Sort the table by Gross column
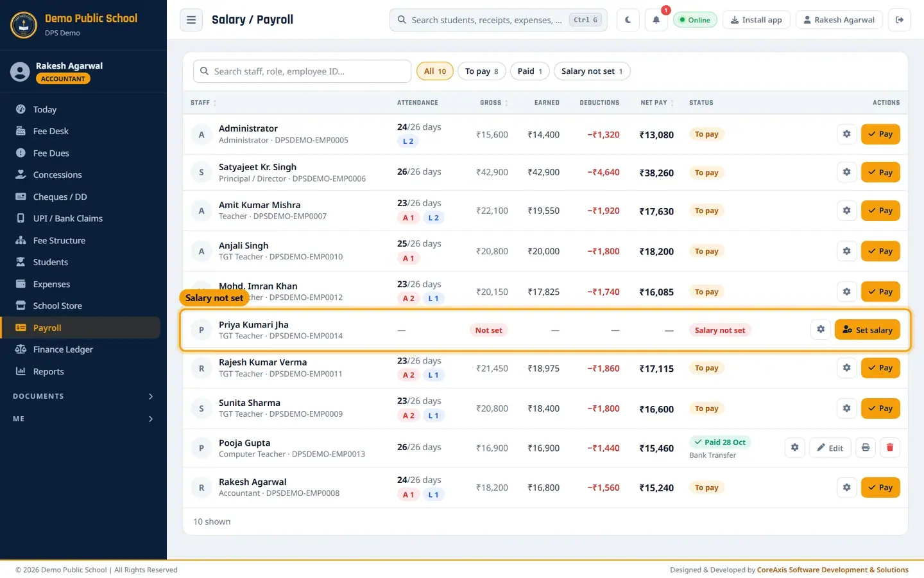Image resolution: width=924 pixels, height=578 pixels. coord(494,103)
